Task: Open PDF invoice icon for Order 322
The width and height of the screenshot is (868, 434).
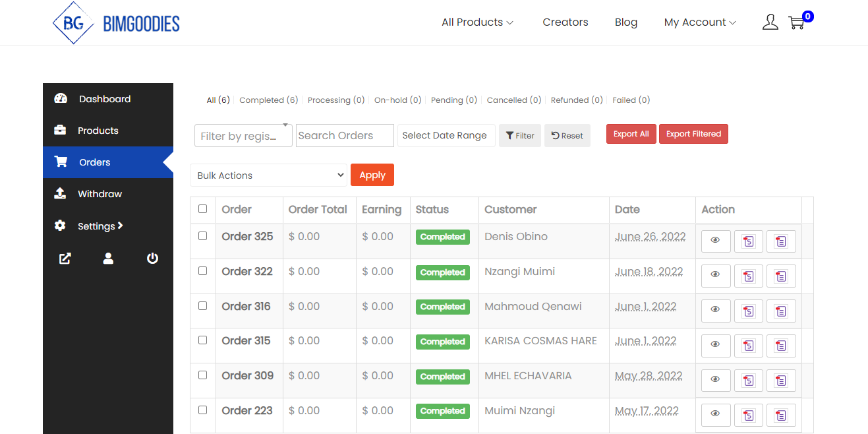Action: coord(749,276)
